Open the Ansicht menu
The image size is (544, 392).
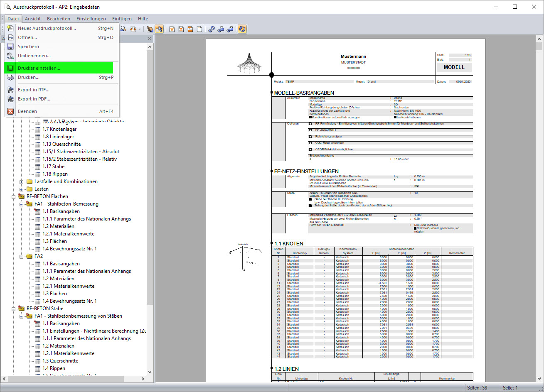pyautogui.click(x=32, y=18)
